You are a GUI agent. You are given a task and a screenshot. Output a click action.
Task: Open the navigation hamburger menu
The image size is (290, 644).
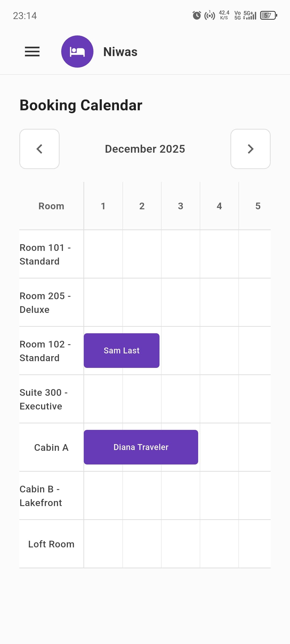pyautogui.click(x=32, y=52)
